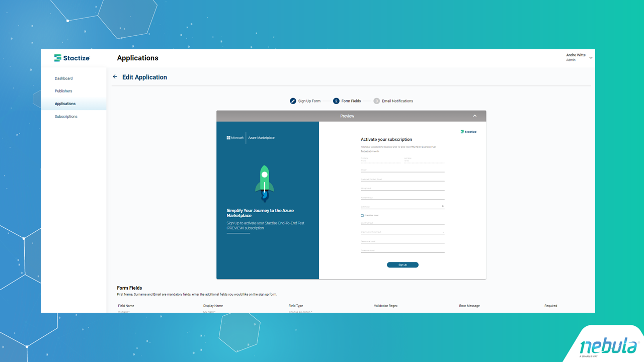The image size is (644, 362).
Task: Click the Simplify Your Journey headline
Action: click(x=261, y=213)
